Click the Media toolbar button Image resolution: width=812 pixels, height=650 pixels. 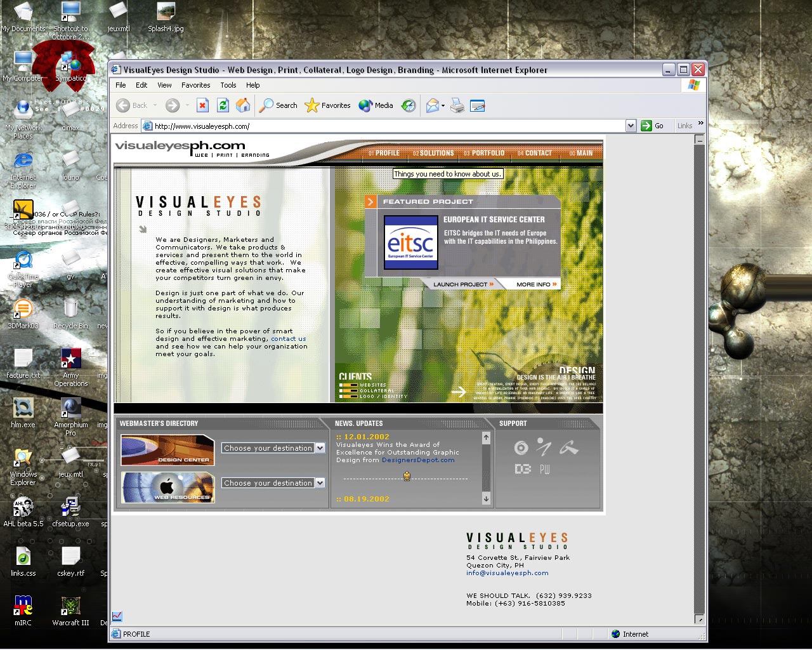click(x=376, y=105)
